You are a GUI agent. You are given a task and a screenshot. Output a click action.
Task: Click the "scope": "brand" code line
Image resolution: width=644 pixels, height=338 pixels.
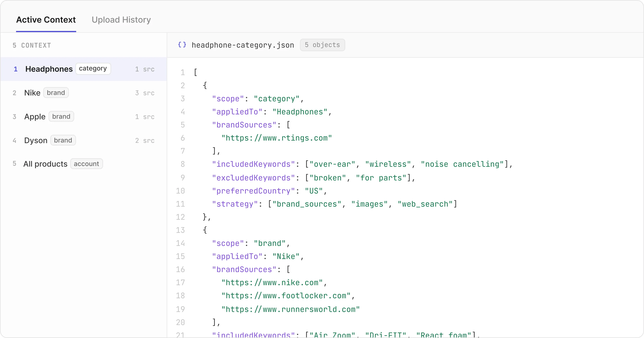(251, 243)
